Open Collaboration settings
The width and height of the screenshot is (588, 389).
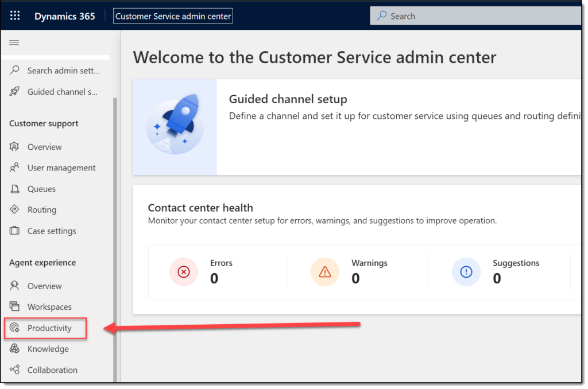point(56,370)
